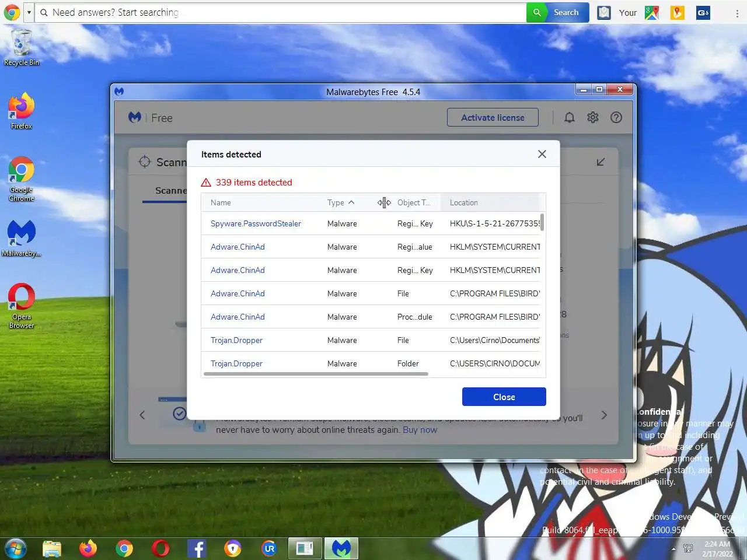Open File Explorer from the taskbar

(x=52, y=548)
